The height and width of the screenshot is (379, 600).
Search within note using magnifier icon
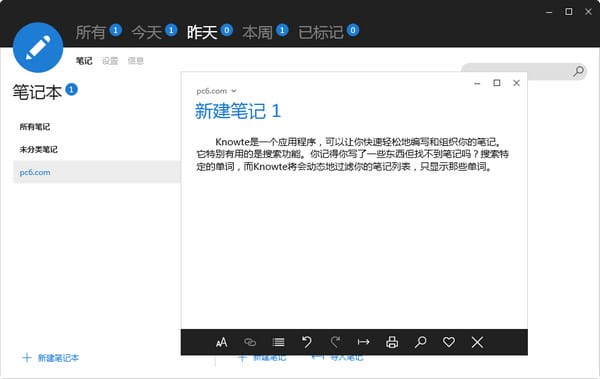tap(421, 342)
